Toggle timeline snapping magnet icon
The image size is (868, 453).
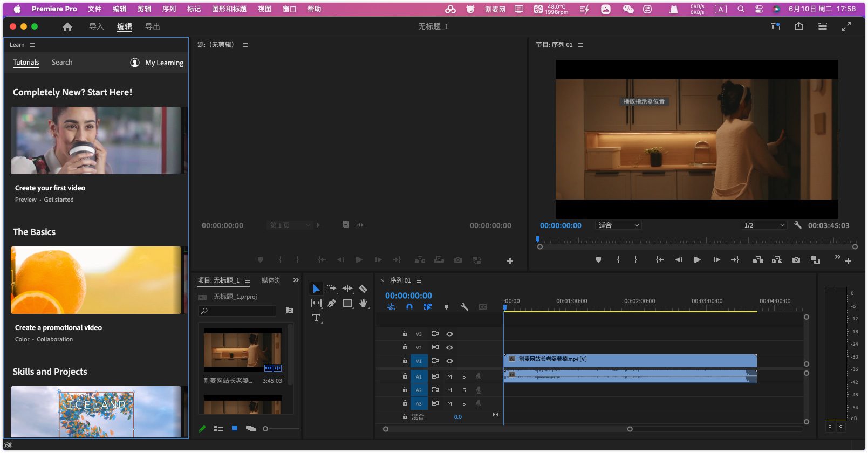pyautogui.click(x=409, y=307)
